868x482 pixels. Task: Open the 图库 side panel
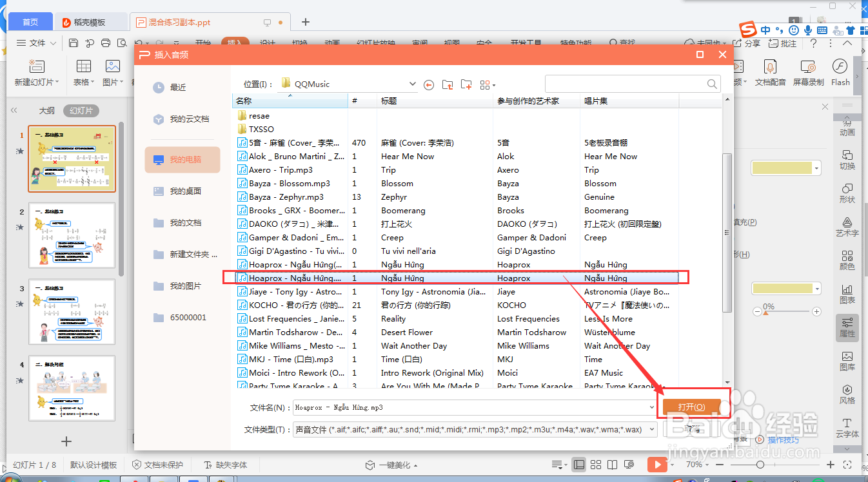tap(847, 361)
